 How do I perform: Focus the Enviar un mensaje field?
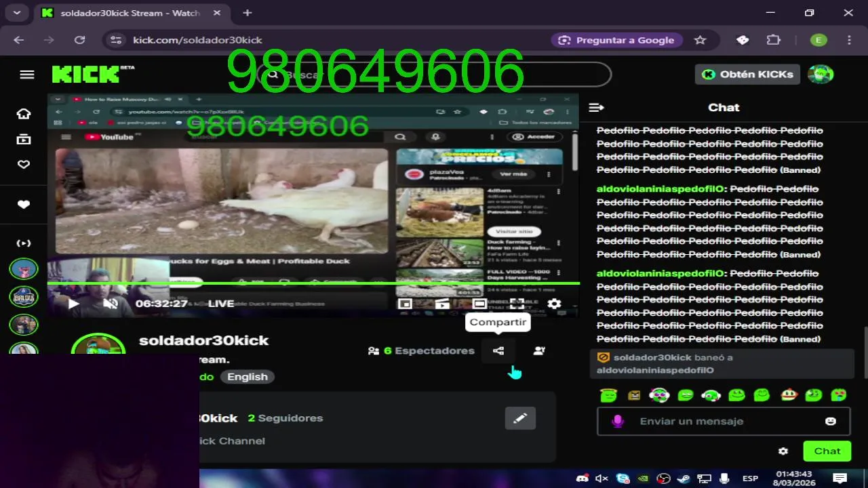pos(724,421)
